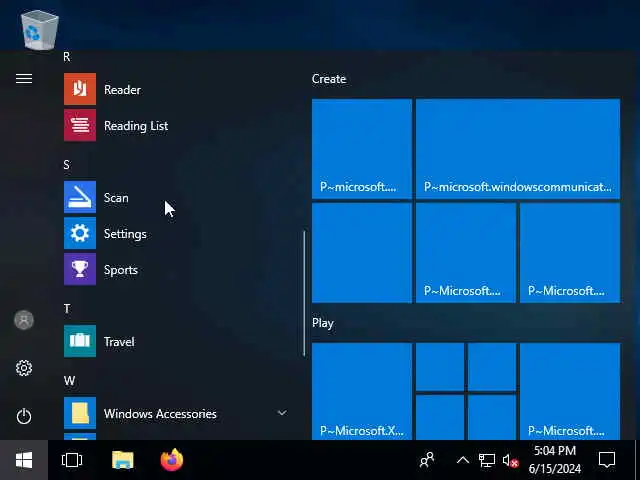Select the Scan label in app list

click(x=116, y=198)
